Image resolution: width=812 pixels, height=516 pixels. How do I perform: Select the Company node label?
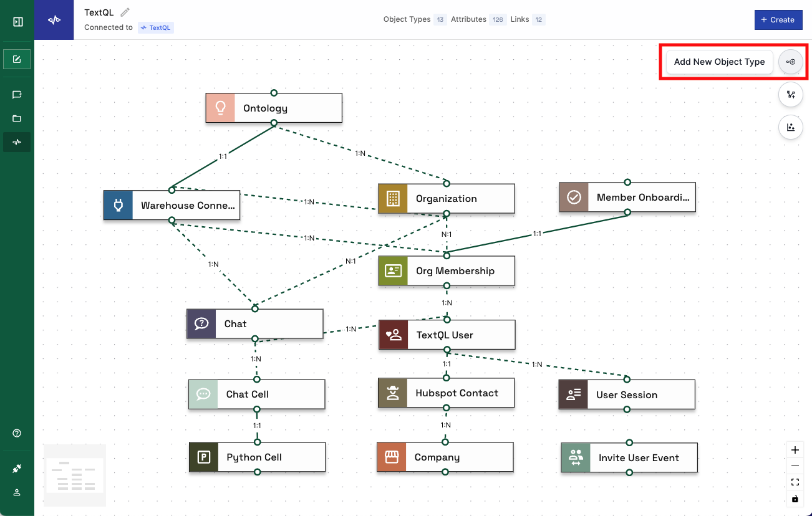437,457
